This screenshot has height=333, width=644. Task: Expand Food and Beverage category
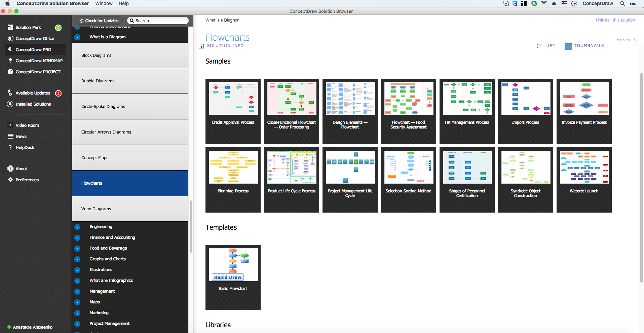pos(77,249)
